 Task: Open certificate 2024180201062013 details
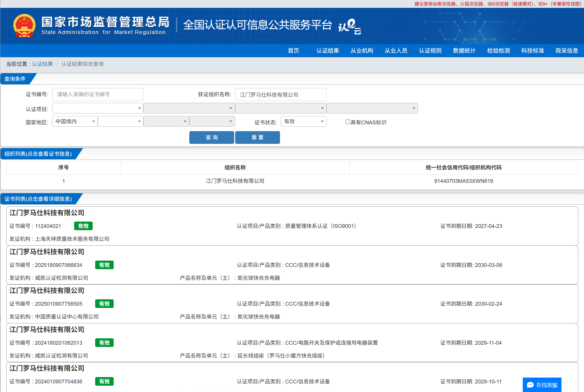coord(292,343)
